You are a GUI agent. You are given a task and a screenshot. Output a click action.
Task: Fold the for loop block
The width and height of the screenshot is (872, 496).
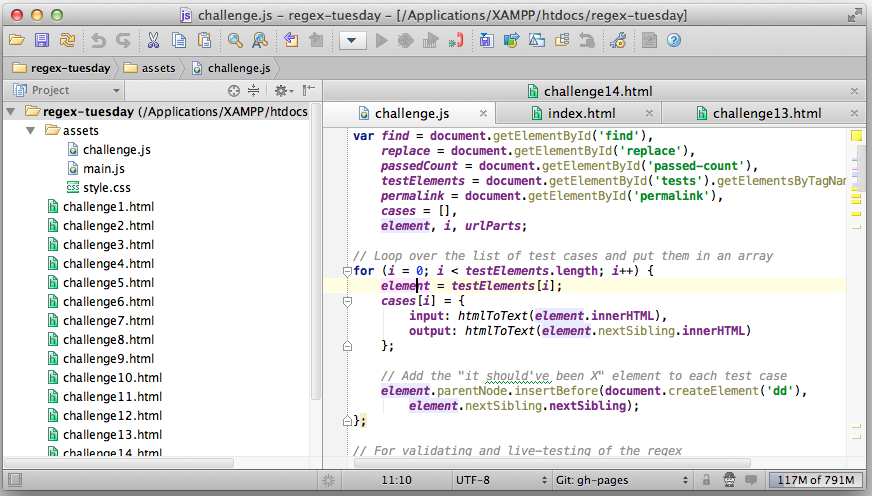(347, 271)
